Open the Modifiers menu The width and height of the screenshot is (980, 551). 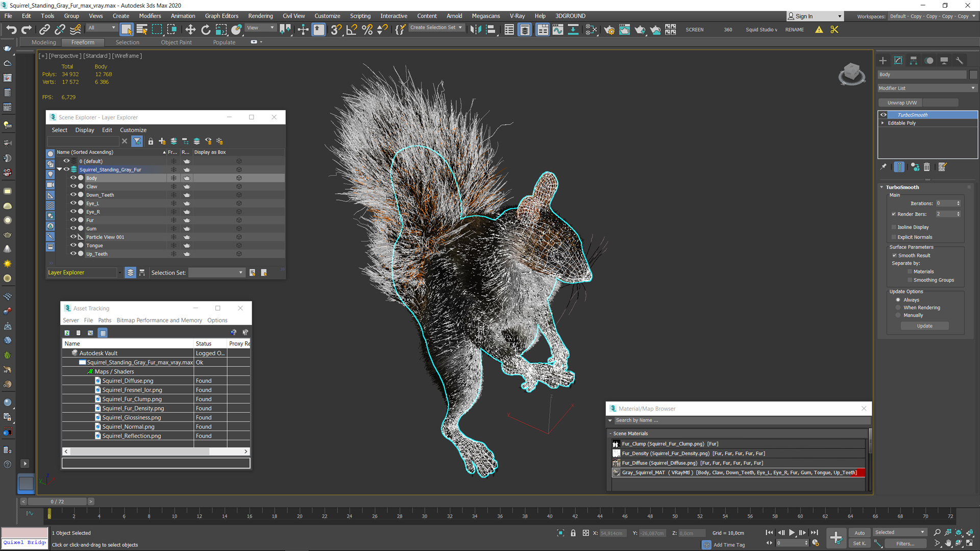150,16
